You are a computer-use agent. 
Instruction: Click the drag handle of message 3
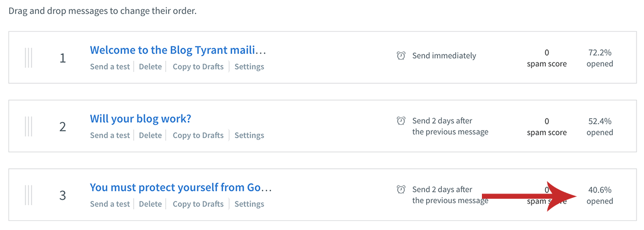28,195
